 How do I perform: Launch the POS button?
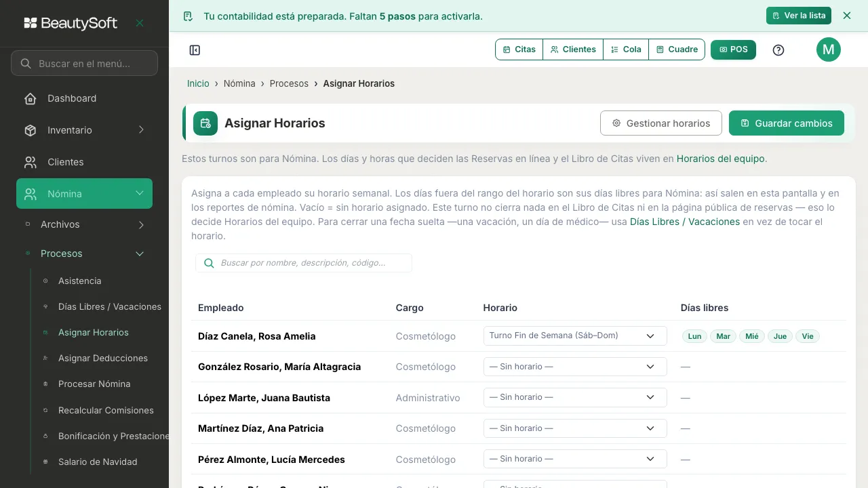(x=733, y=49)
